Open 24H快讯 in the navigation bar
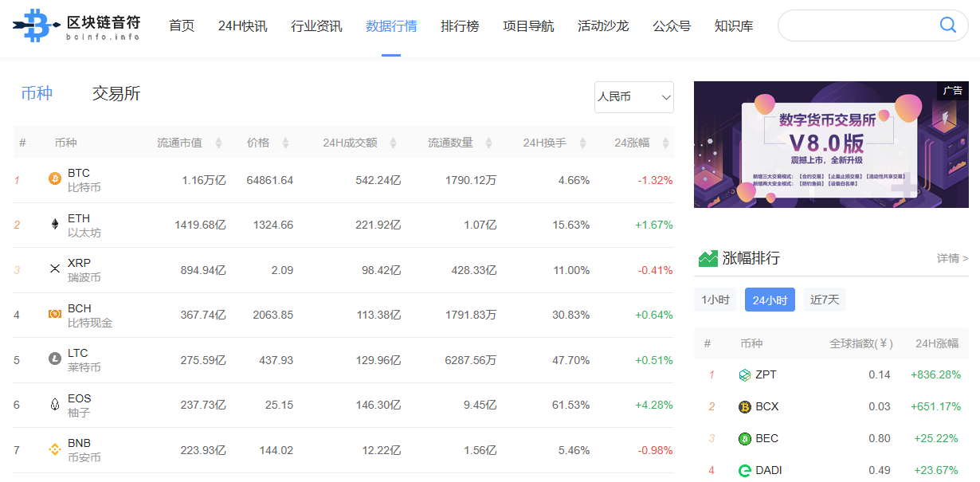 click(243, 26)
